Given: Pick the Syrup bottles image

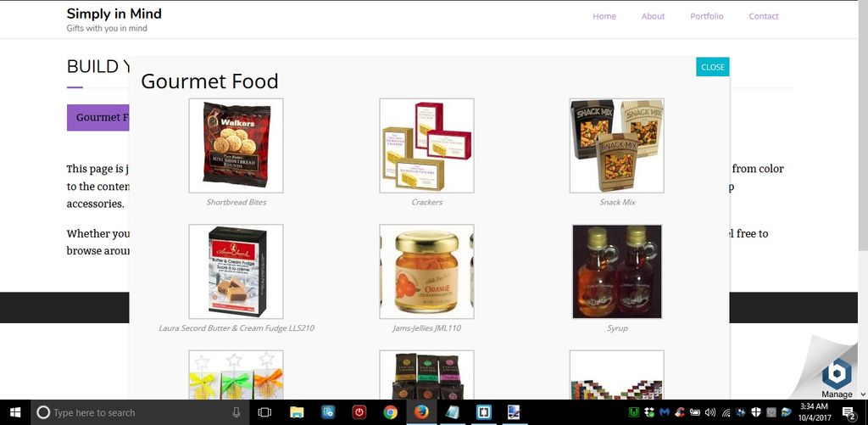Looking at the screenshot, I should 617,271.
